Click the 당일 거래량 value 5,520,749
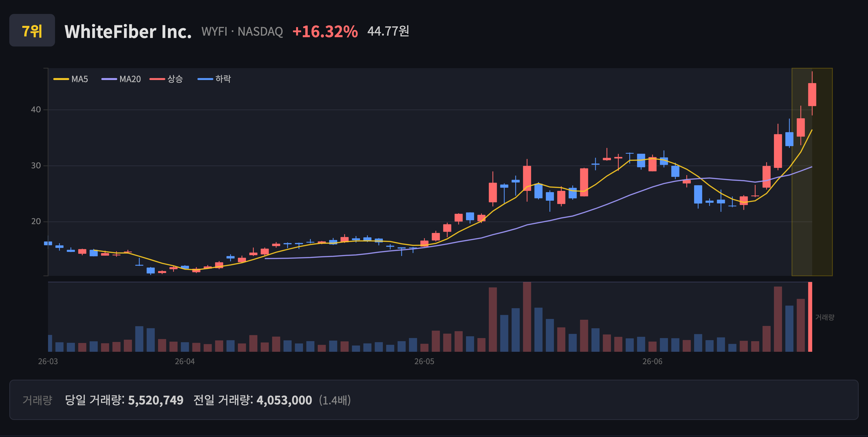Viewport: 868px width, 437px height. pos(156,400)
